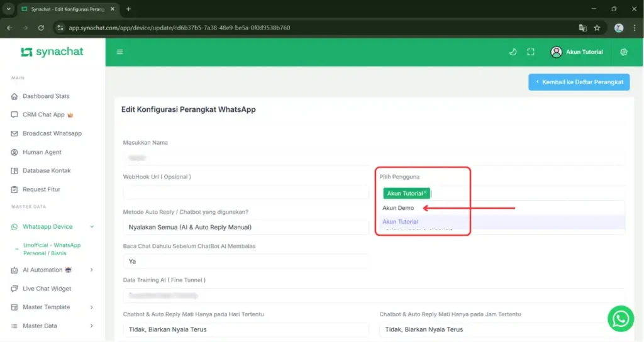This screenshot has width=644, height=342.
Task: Toggle fullscreen icon in green header
Action: (x=531, y=52)
